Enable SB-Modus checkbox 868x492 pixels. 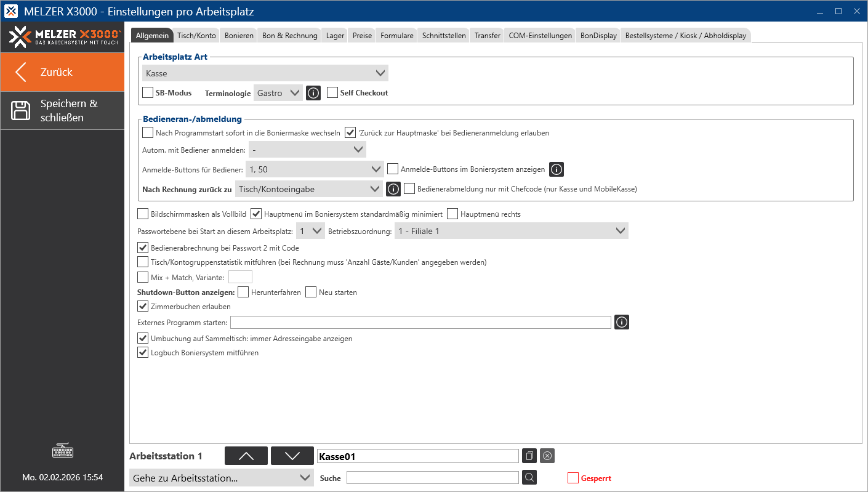[148, 93]
